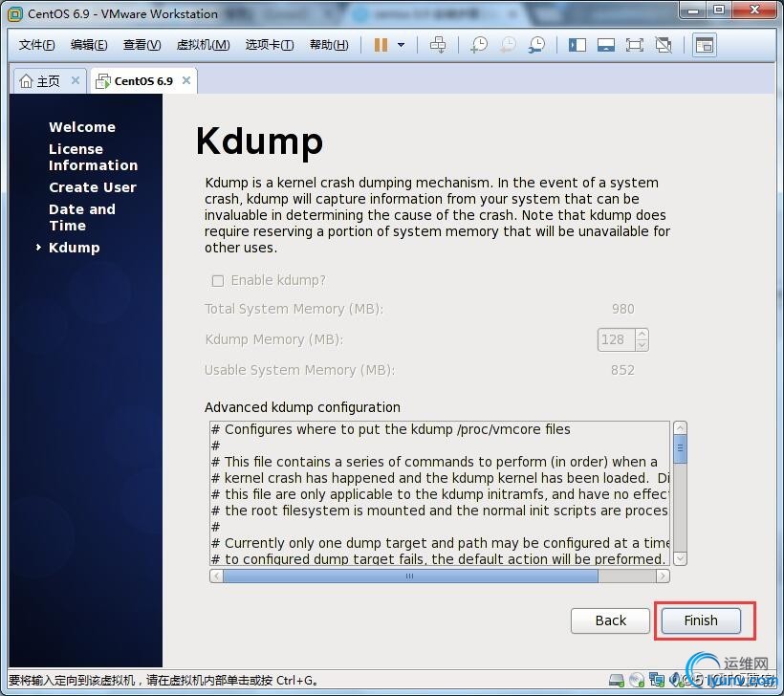784x696 pixels.
Task: Close the CentOS 6.9 tab
Action: 186,80
